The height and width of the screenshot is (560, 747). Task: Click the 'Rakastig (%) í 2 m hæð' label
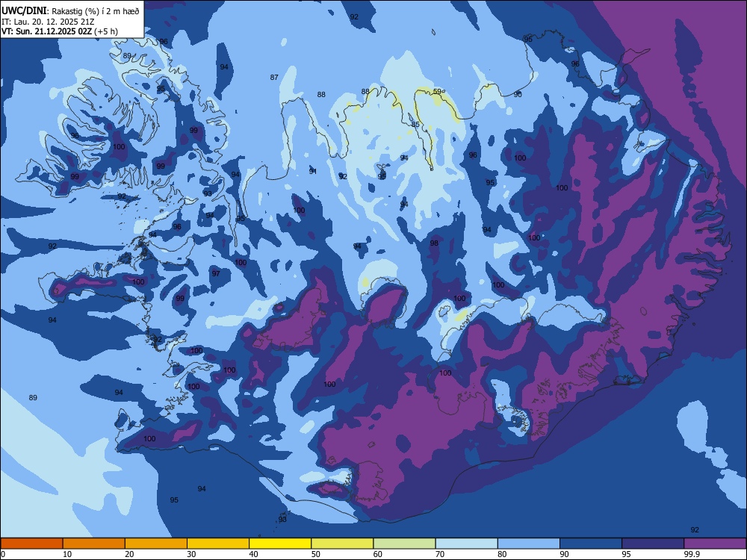(96, 11)
